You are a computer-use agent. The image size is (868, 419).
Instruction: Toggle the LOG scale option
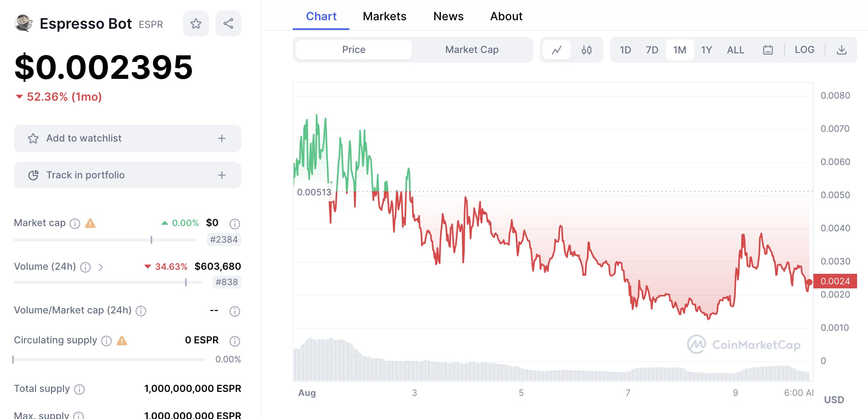pyautogui.click(x=804, y=50)
